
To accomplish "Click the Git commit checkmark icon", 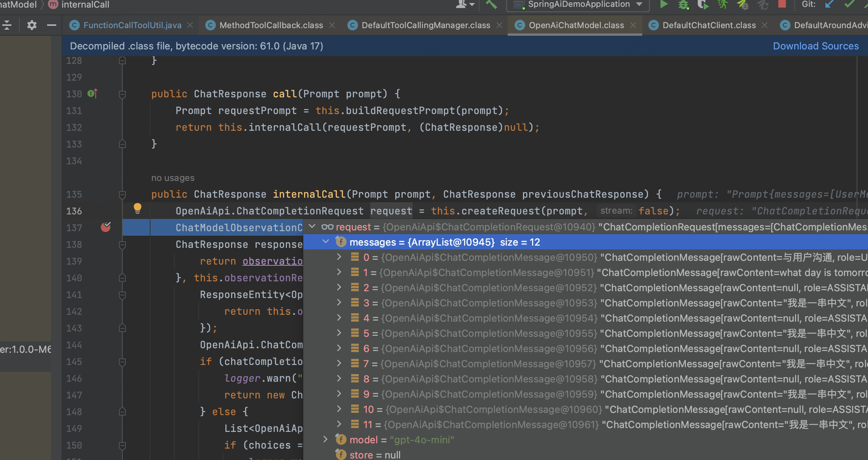I will [x=849, y=4].
